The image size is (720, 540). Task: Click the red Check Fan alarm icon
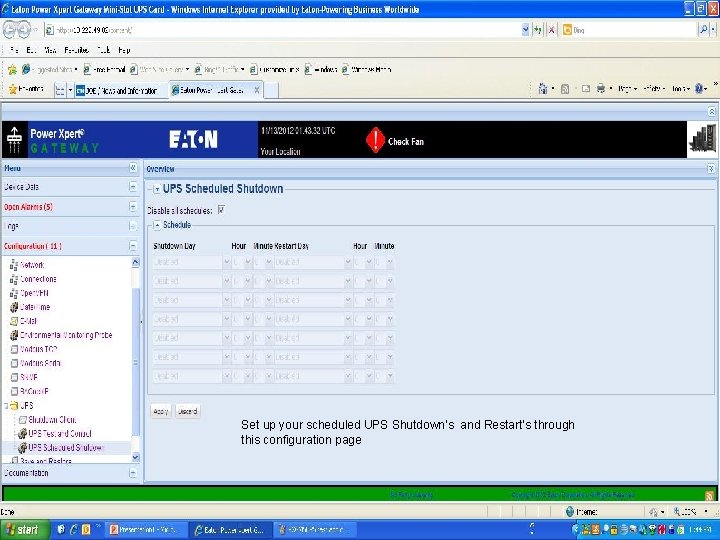[x=375, y=140]
